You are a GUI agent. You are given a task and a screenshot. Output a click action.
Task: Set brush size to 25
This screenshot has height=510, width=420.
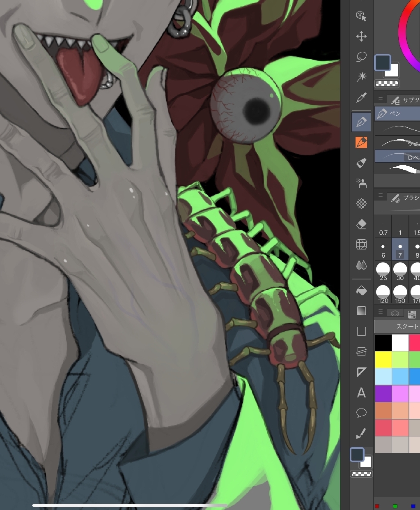(383, 272)
